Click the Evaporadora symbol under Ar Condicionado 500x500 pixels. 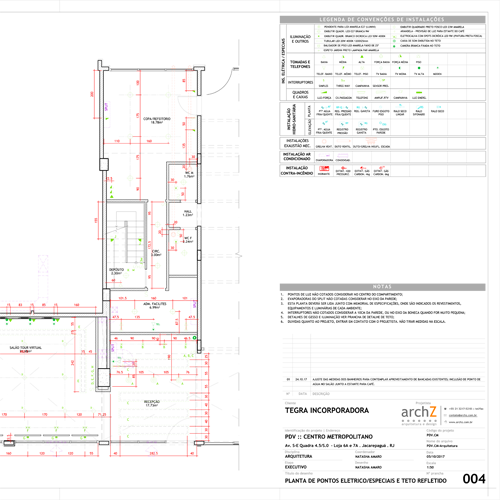[x=324, y=156]
